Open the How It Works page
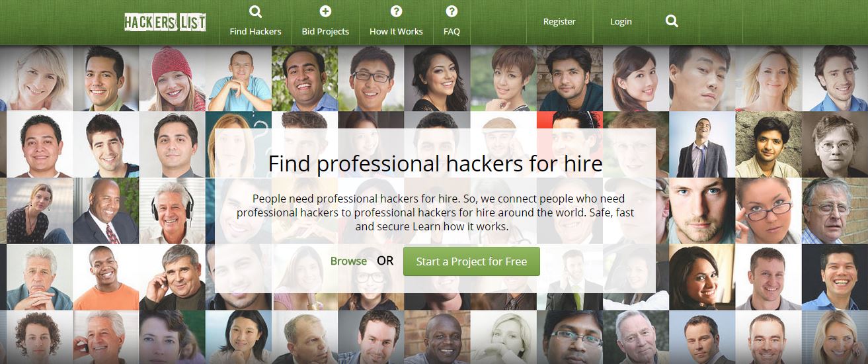 [396, 31]
